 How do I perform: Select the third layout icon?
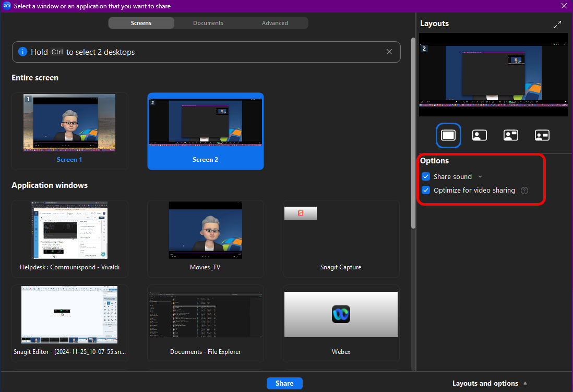click(x=511, y=135)
